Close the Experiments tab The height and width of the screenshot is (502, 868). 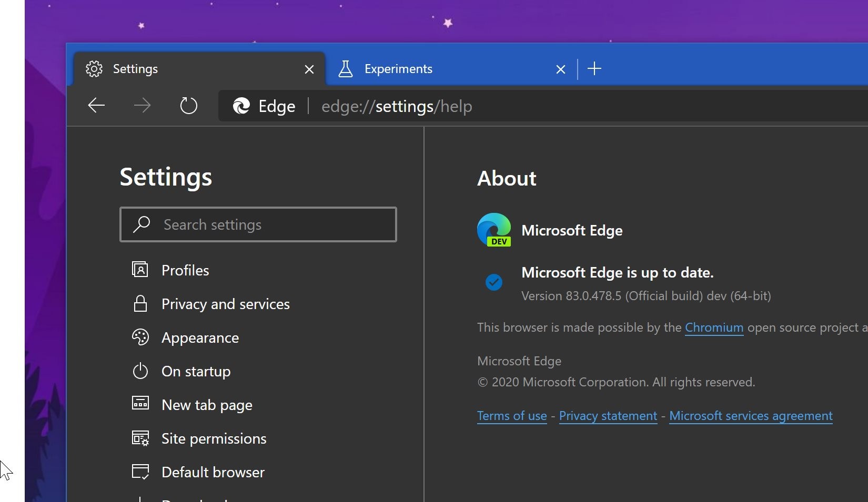point(561,69)
